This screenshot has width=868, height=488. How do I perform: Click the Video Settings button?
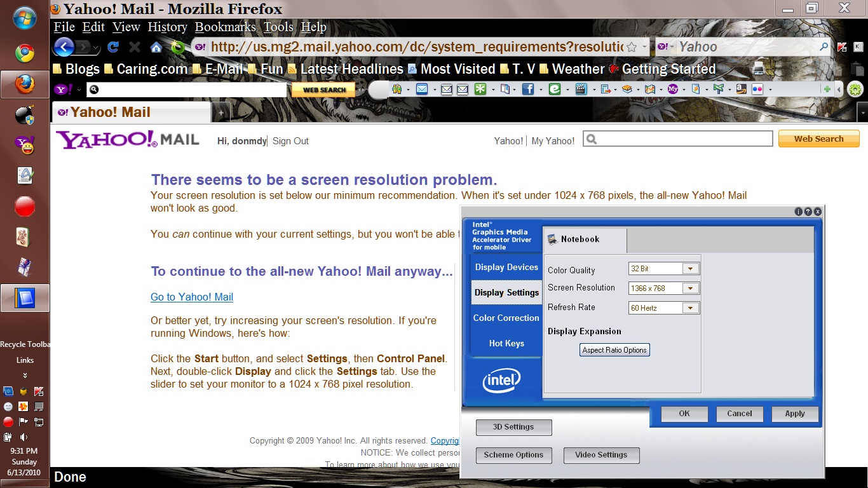tap(601, 455)
